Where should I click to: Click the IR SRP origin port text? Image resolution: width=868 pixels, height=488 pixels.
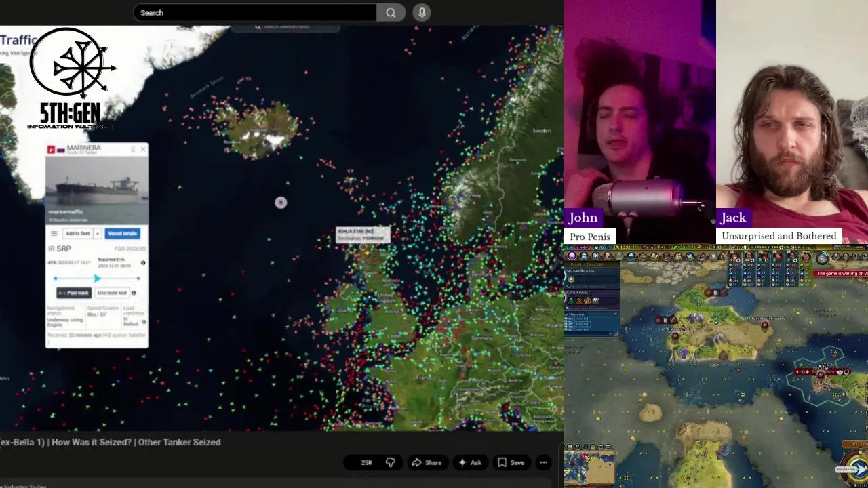60,249
